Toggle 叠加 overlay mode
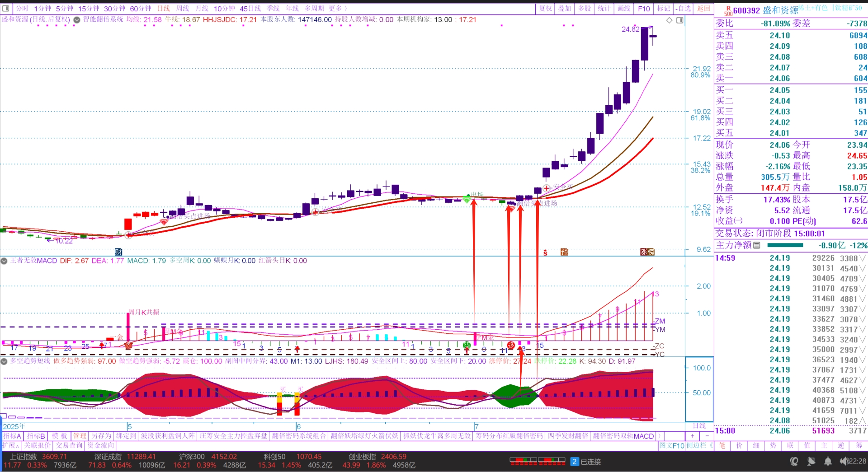This screenshot has height=472, width=868. [x=565, y=9]
